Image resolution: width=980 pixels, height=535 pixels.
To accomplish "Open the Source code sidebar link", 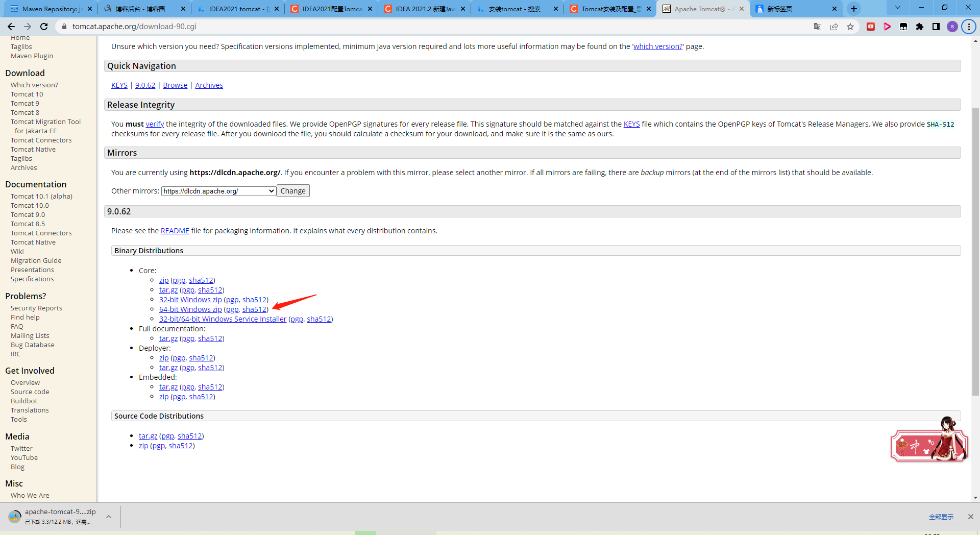I will coord(30,392).
